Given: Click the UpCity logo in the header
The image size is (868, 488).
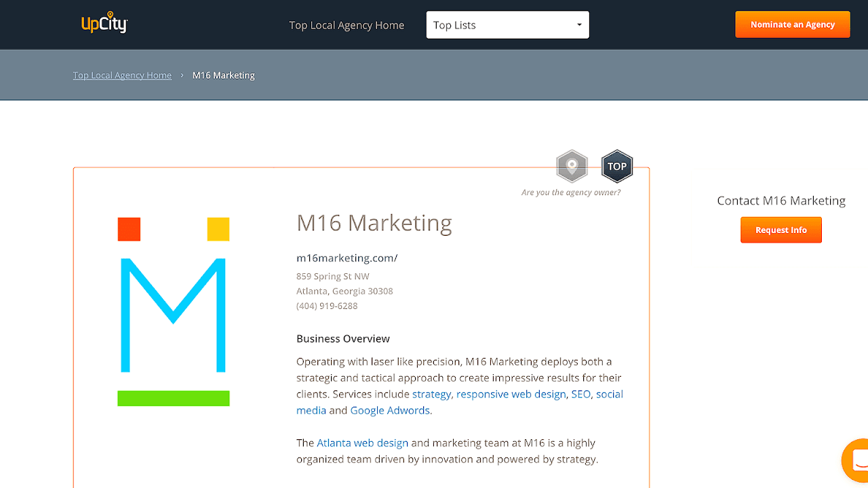Looking at the screenshot, I should 104,23.
